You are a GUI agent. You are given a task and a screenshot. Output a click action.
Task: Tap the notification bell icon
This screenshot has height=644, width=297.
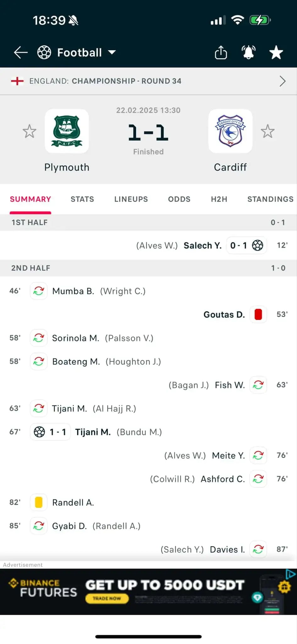[x=248, y=53]
